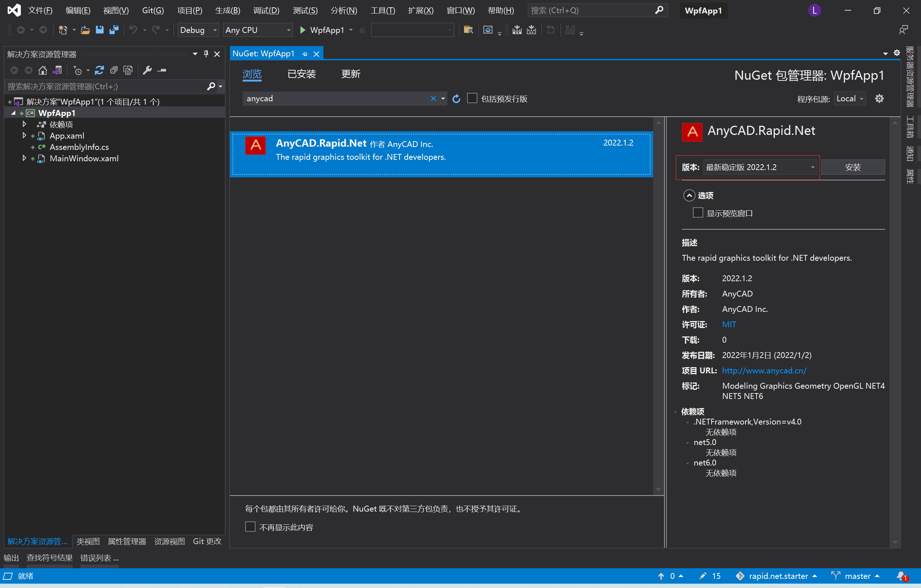Open the 工具(T) menu
This screenshot has height=588, width=921.
click(x=383, y=10)
